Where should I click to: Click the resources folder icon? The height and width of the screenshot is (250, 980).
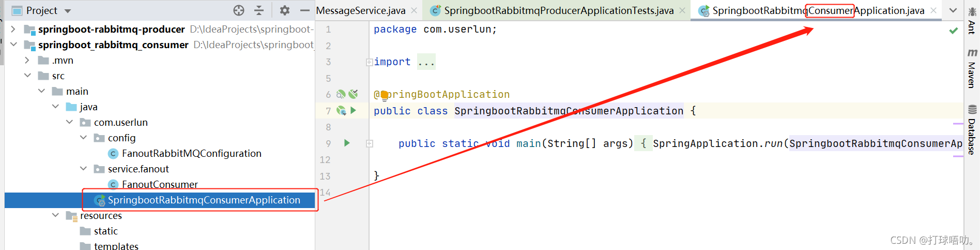71,216
